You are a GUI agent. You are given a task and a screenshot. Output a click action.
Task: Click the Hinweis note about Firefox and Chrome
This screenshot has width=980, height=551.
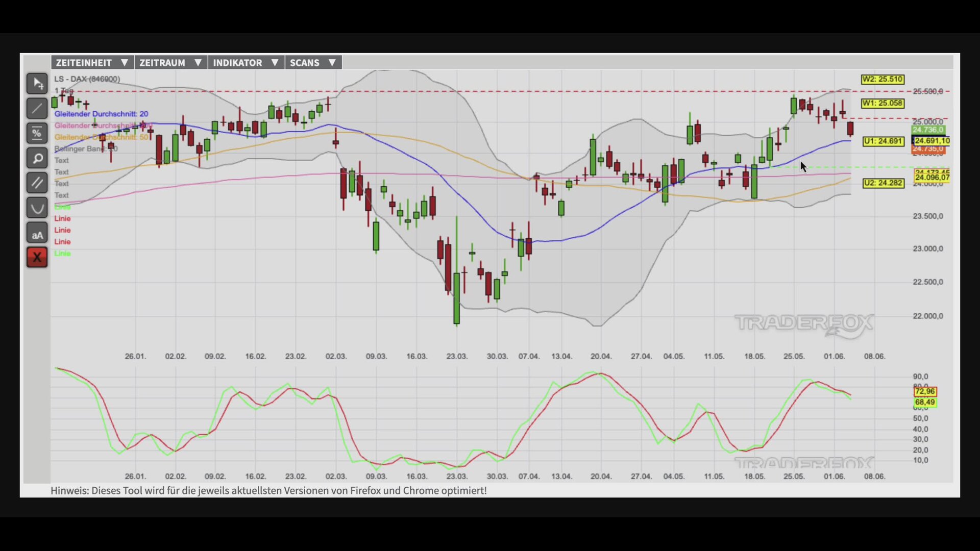(x=268, y=490)
